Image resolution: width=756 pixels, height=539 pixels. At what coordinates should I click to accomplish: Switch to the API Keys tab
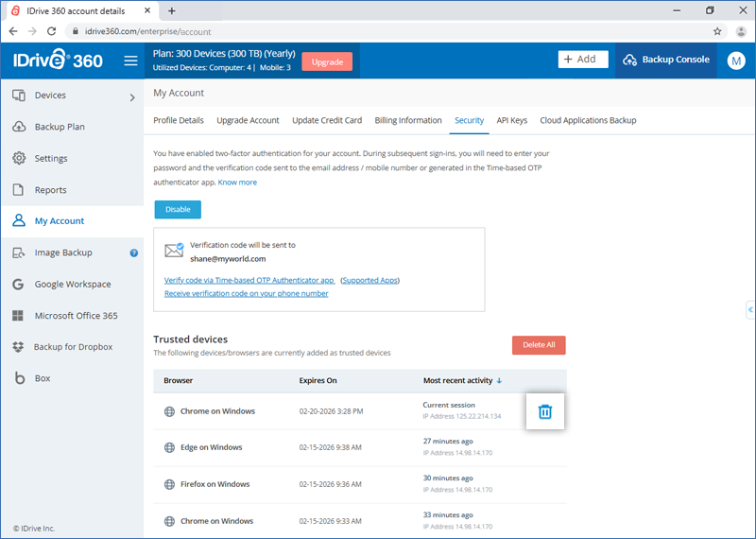pyautogui.click(x=512, y=121)
